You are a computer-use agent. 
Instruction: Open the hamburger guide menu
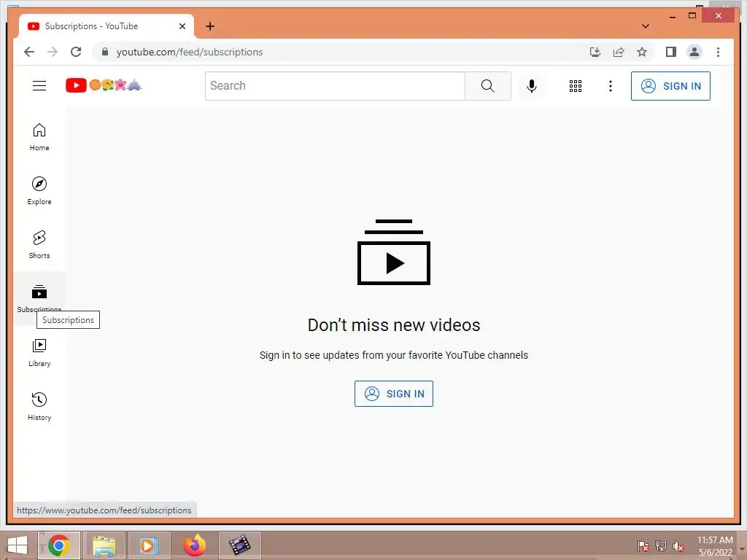pos(39,86)
